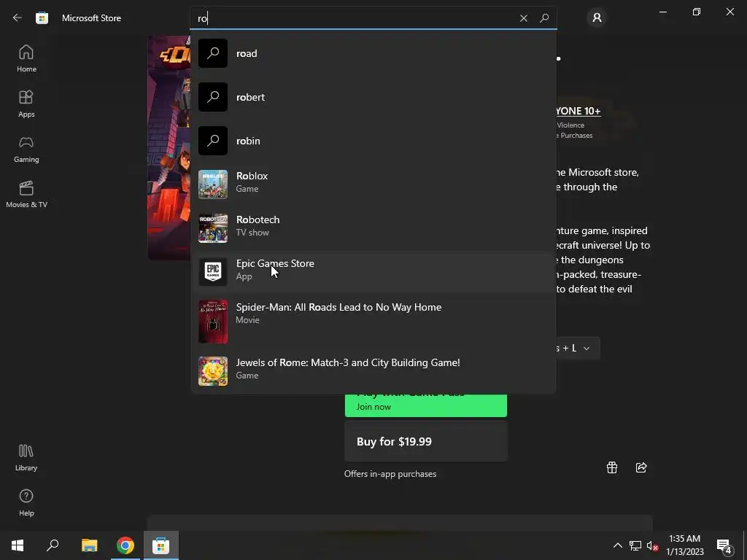Image resolution: width=747 pixels, height=560 pixels.
Task: Click the Spider-Man movie poster thumbnail
Action: pos(212,322)
